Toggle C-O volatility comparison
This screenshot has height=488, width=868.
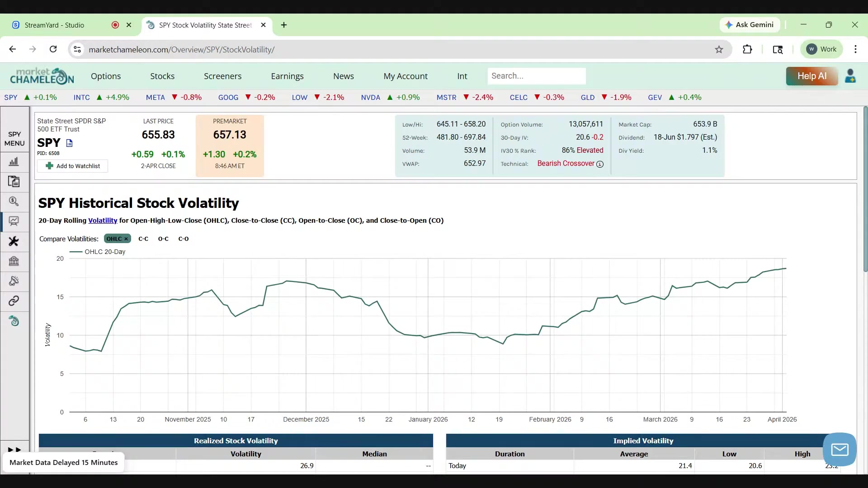click(184, 239)
